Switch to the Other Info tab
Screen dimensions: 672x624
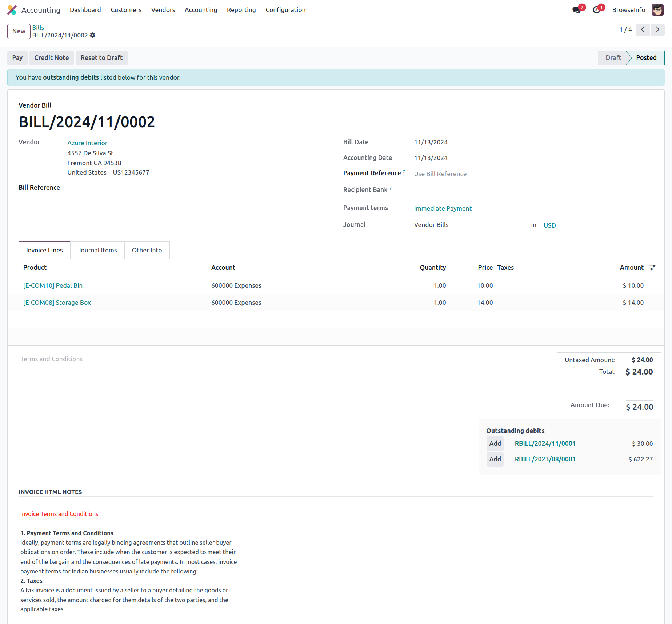[147, 250]
